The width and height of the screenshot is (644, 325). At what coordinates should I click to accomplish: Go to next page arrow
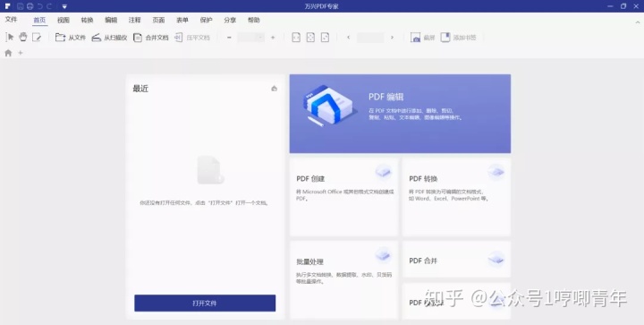click(x=392, y=38)
